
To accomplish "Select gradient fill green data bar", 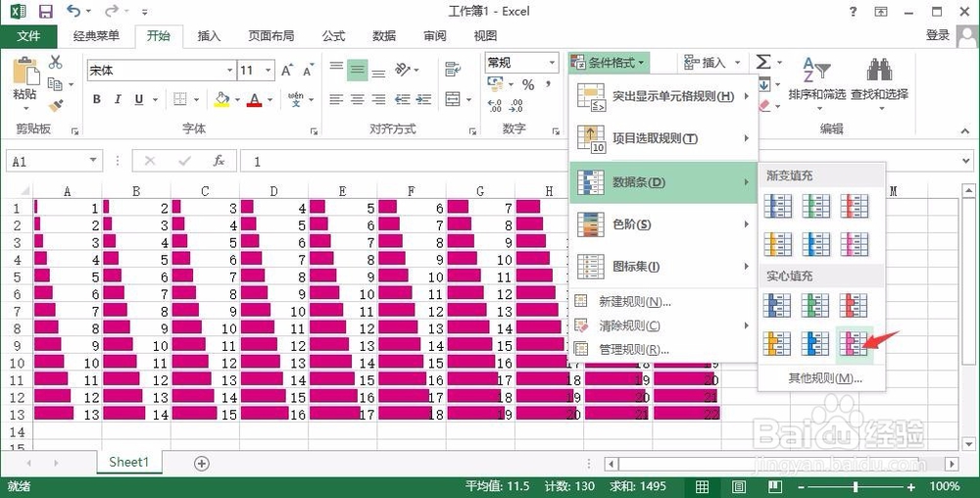I will [x=815, y=206].
